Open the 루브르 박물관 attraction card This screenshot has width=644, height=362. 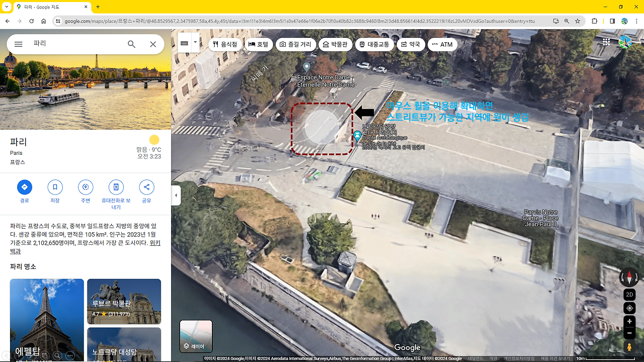click(124, 302)
